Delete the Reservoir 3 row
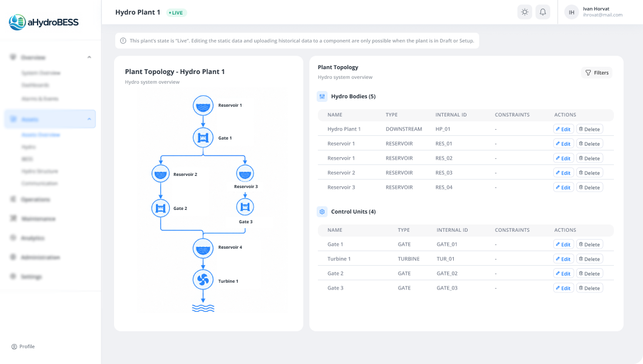Viewport: 643px width, 364px height. click(x=589, y=187)
